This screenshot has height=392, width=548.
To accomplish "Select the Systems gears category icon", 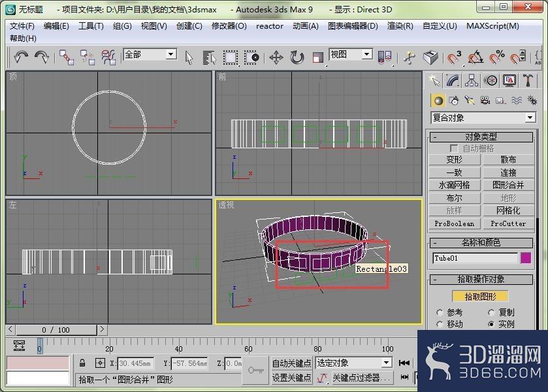I will [532, 101].
